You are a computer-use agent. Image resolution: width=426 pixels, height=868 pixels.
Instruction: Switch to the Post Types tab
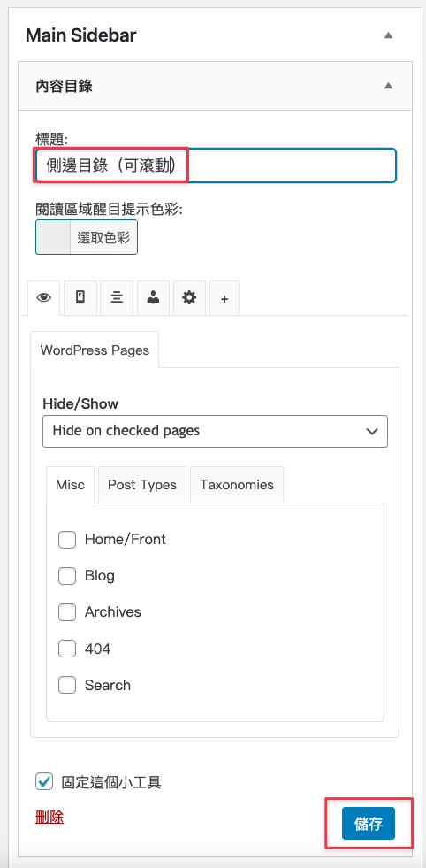click(142, 485)
